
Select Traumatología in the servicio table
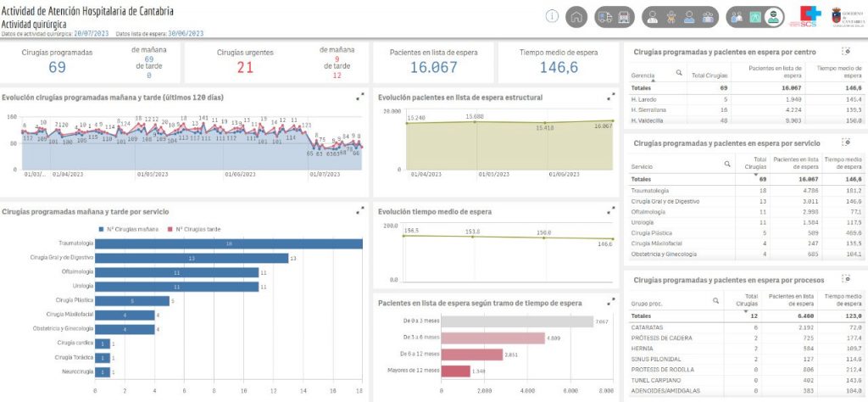(651, 191)
